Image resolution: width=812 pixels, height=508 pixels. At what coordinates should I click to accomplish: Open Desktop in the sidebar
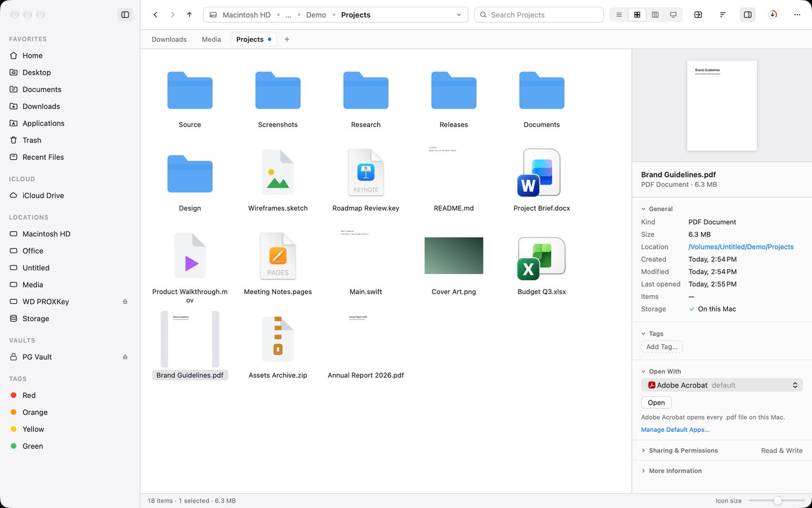[70, 73]
